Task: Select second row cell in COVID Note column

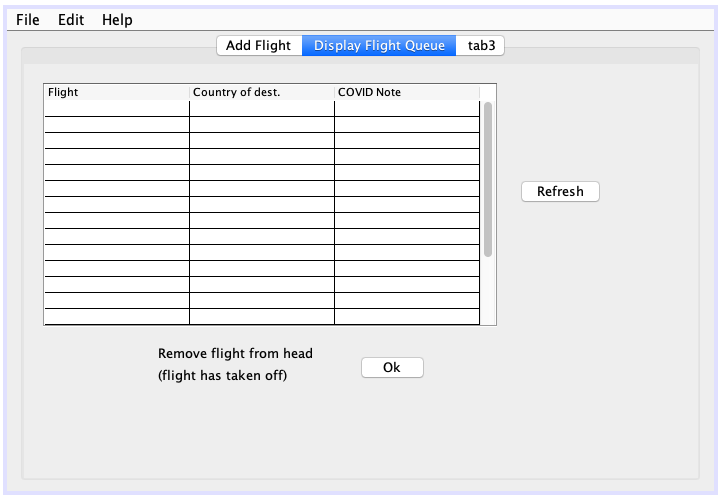Action: point(406,124)
